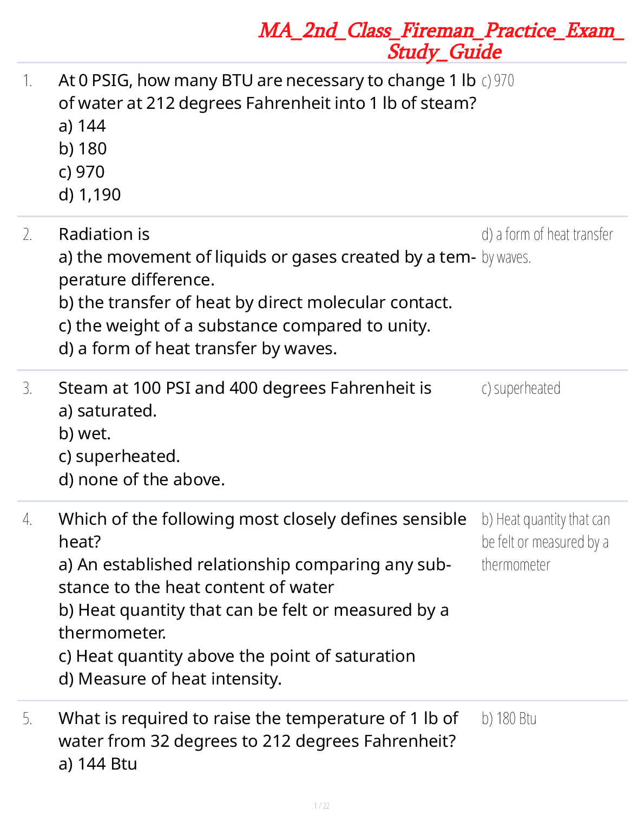Select option a) 144 Btu in question 5

(98, 764)
